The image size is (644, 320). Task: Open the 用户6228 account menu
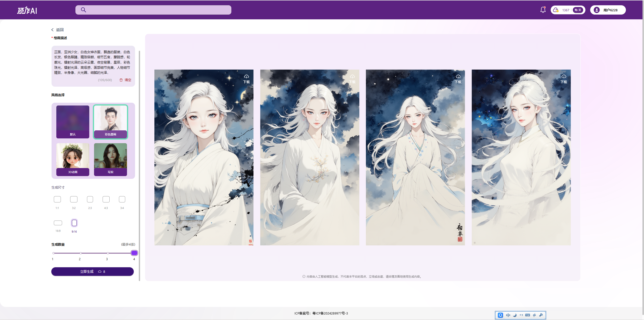610,10
